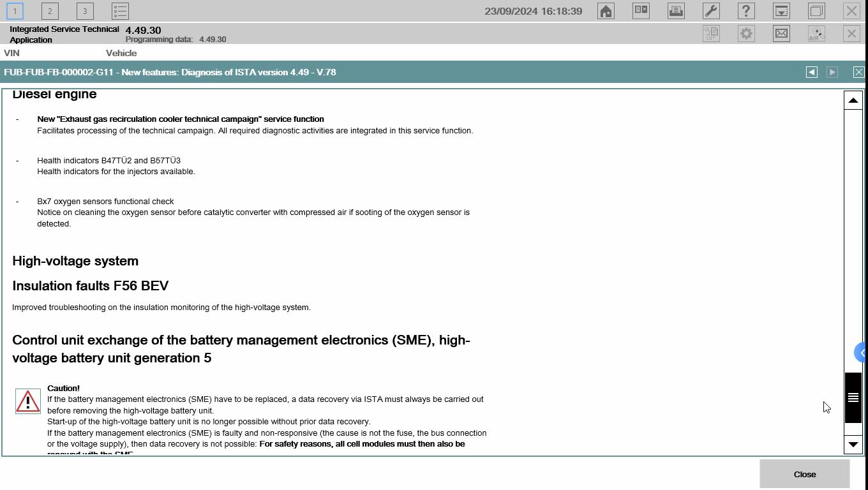Print the current document
This screenshot has height=490, width=868.
coord(676,11)
